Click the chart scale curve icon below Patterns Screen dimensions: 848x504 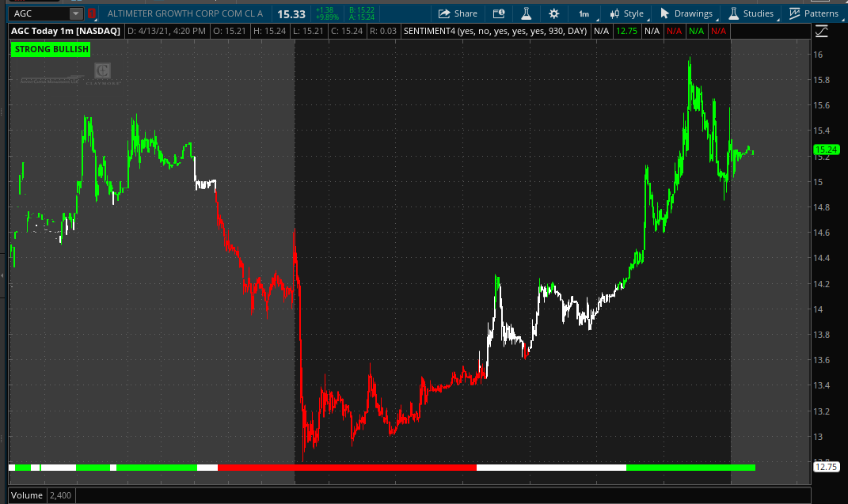(x=821, y=32)
